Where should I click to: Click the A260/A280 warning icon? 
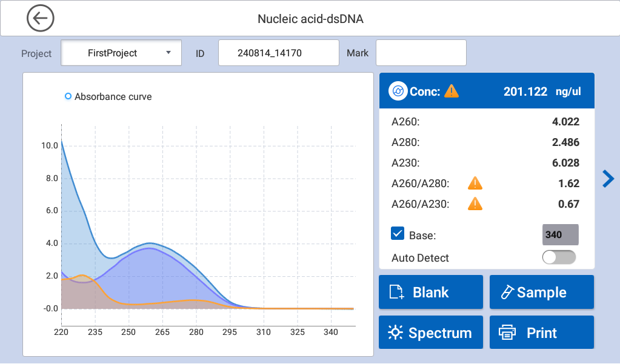pos(475,184)
